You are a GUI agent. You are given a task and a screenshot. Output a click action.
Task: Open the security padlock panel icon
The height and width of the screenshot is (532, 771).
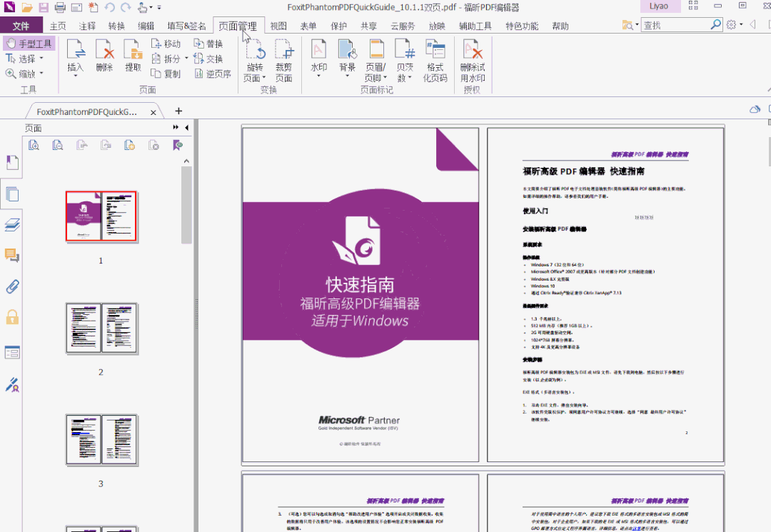coord(12,317)
